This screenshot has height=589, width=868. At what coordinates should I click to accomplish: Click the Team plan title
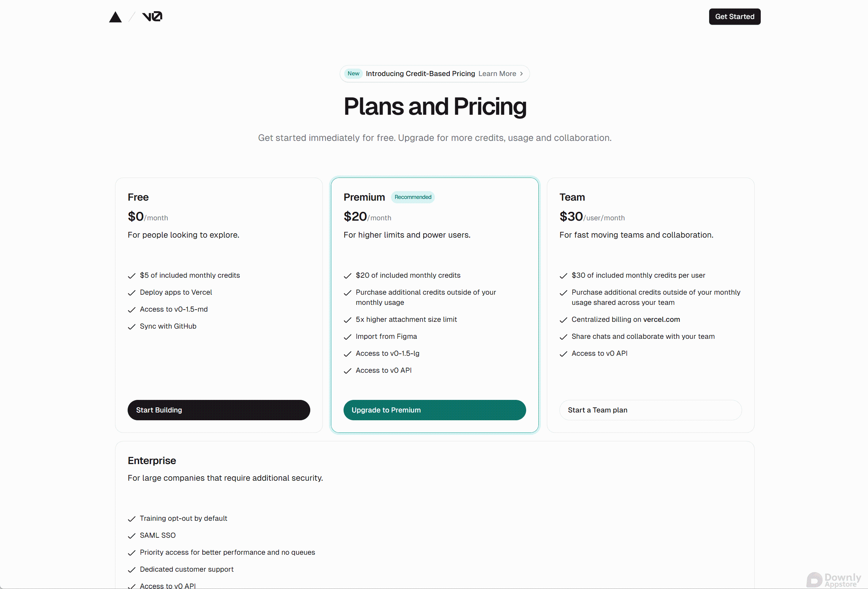click(572, 197)
